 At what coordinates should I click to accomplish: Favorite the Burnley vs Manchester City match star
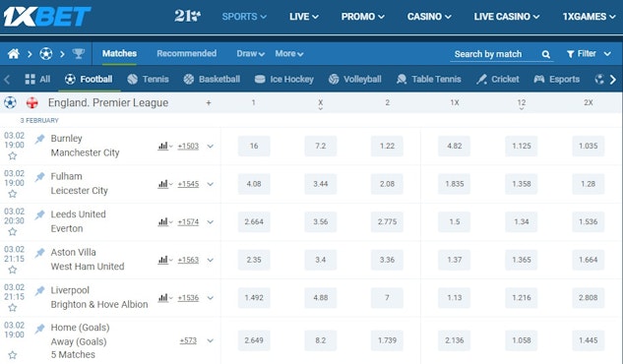click(x=13, y=156)
